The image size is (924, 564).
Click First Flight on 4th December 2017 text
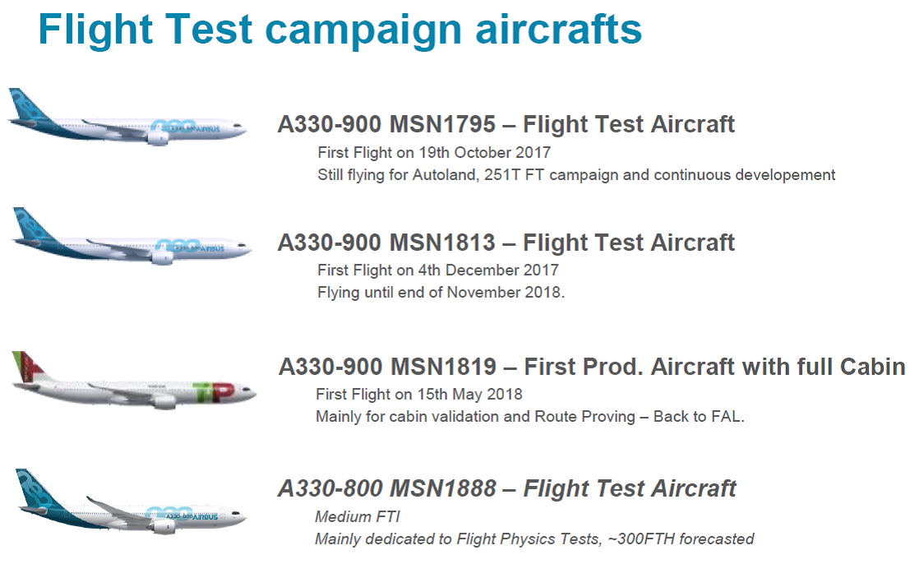(438, 270)
